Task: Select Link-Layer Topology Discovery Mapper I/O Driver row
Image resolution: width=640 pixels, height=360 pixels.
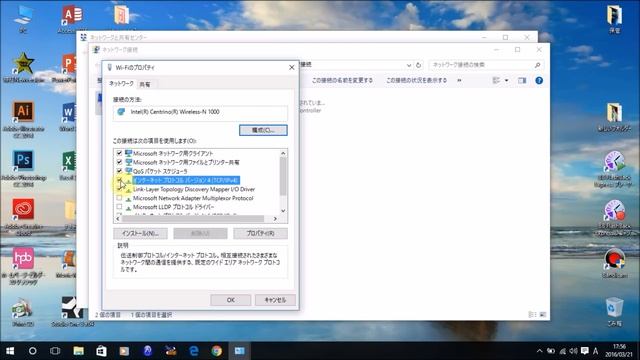Action: tap(194, 189)
